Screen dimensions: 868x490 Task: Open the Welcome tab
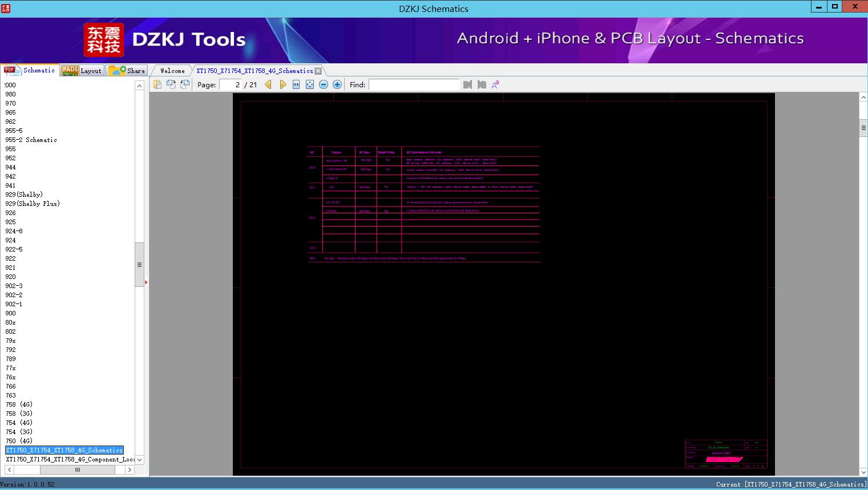click(x=172, y=71)
